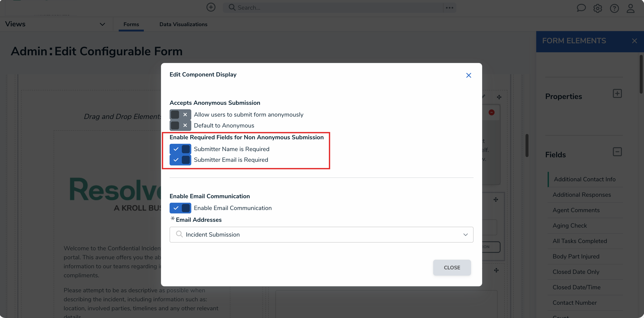Select the Agent Comments field

(576, 210)
